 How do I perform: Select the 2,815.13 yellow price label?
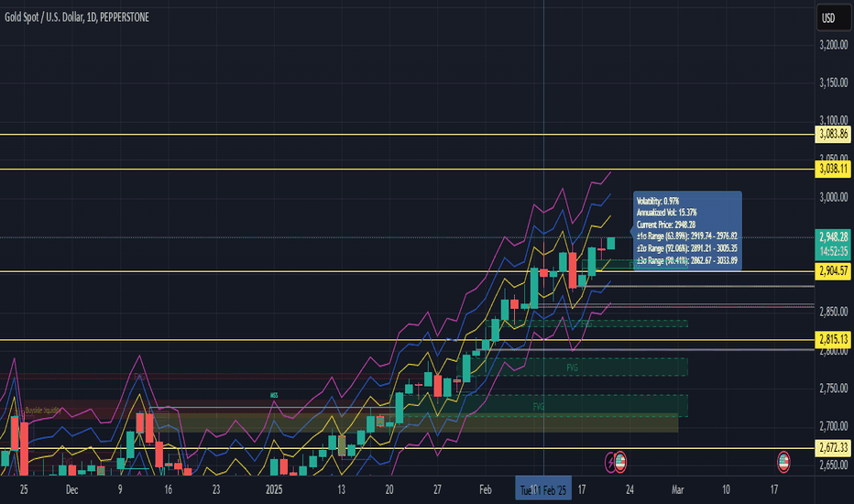[833, 339]
